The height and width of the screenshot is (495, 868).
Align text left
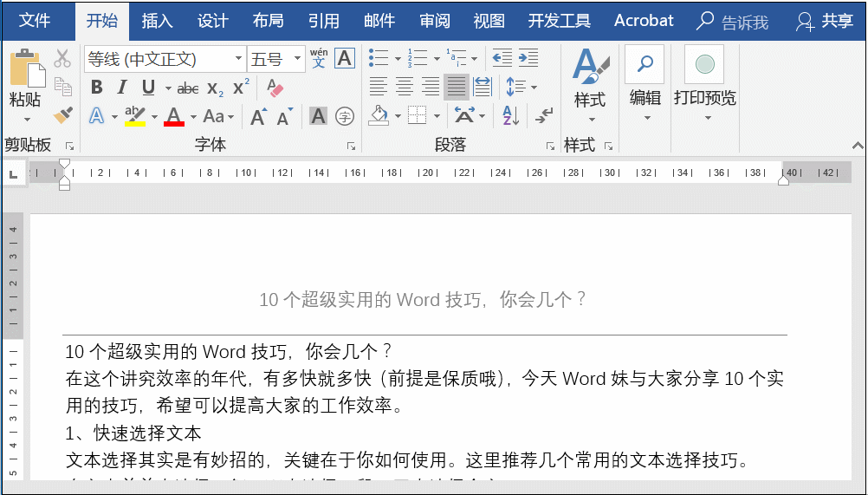click(379, 87)
